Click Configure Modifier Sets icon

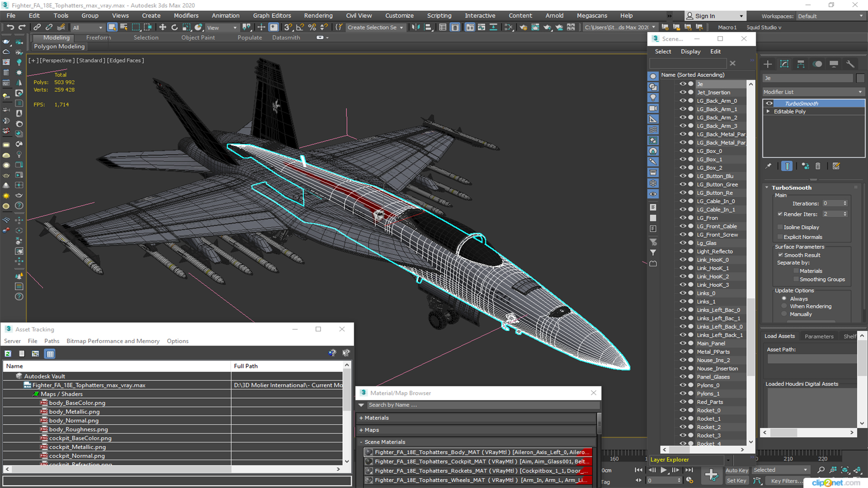(836, 166)
